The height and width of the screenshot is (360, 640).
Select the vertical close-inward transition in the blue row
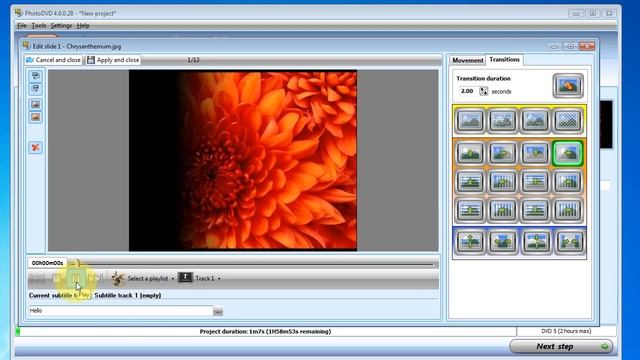[x=535, y=242]
